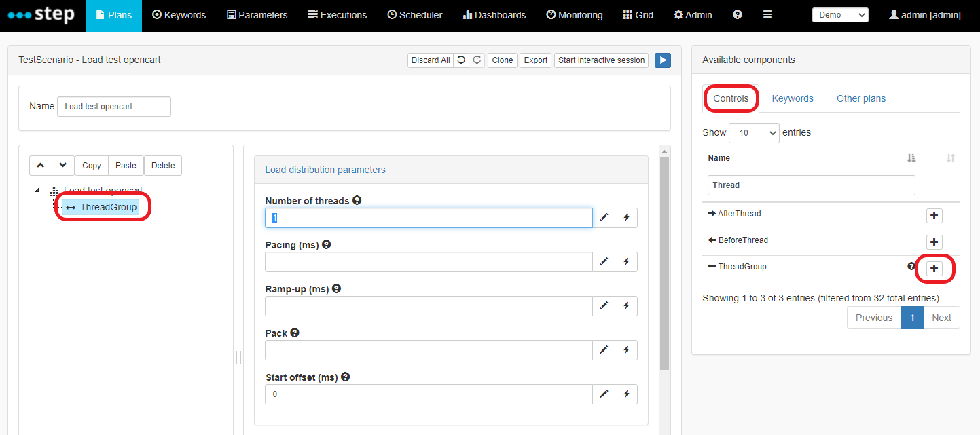Open the help question mark in top navigation
The width and height of the screenshot is (980, 435).
click(737, 14)
